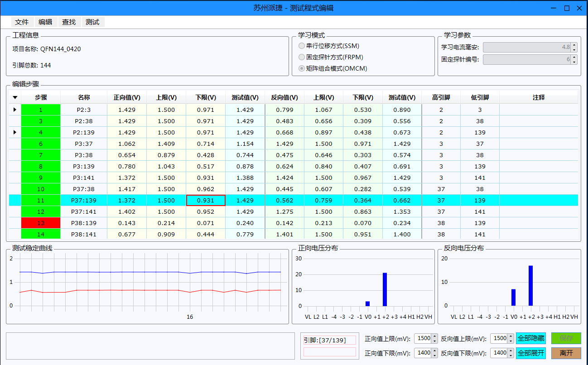Click the 低引脚 column header
This screenshot has height=365, width=588.
coord(480,97)
